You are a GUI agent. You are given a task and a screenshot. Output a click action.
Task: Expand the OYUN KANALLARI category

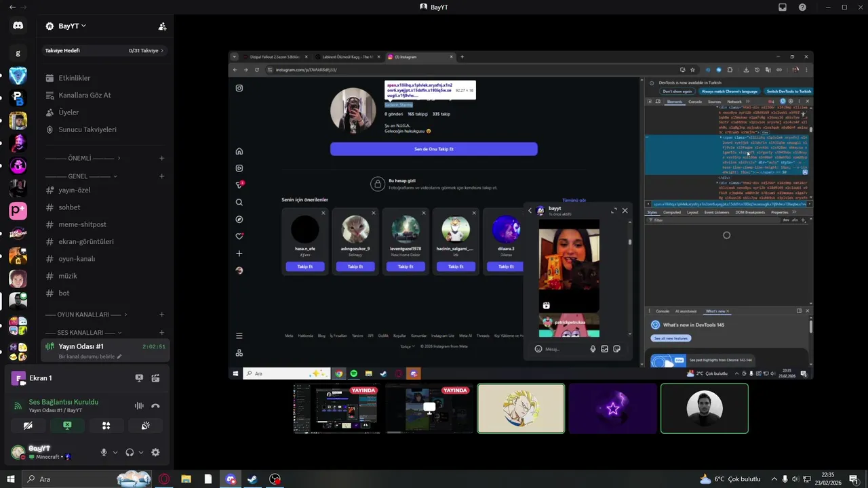pos(87,314)
